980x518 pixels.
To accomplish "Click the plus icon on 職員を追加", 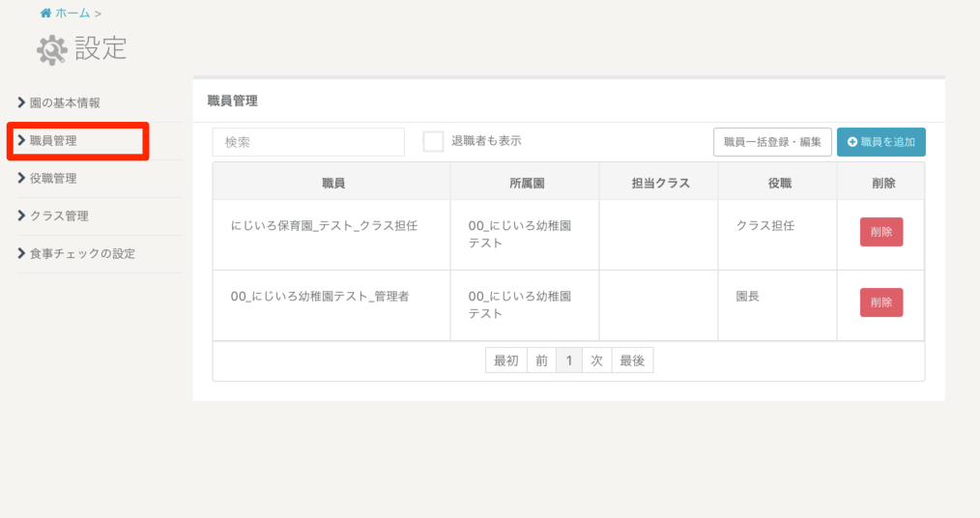I will pyautogui.click(x=852, y=142).
